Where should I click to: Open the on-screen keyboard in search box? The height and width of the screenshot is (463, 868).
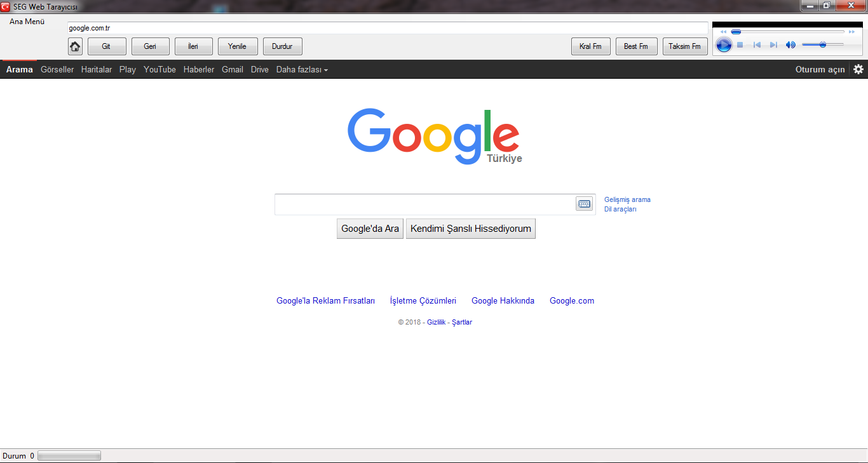tap(584, 204)
